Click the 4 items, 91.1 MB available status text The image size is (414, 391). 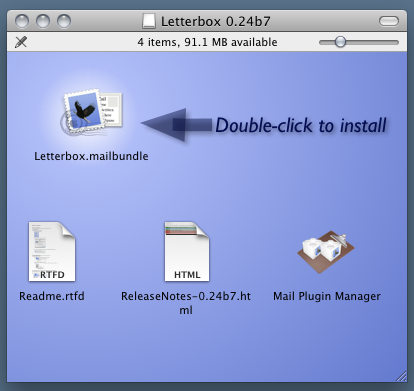coord(207,42)
